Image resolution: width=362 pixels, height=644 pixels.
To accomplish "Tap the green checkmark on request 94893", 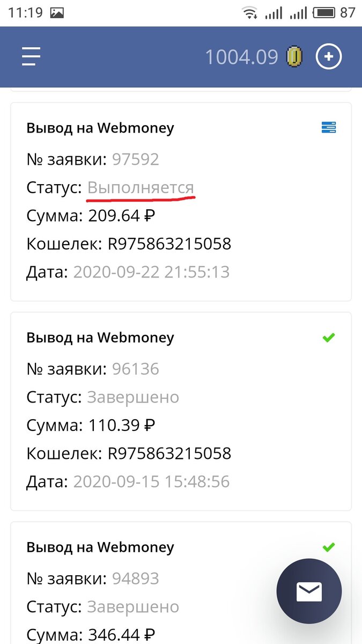I will point(328,547).
